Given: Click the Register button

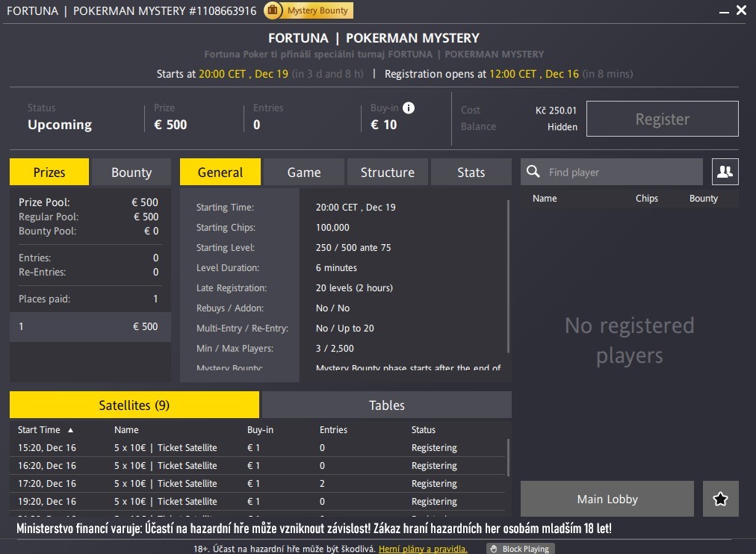Looking at the screenshot, I should (x=663, y=119).
